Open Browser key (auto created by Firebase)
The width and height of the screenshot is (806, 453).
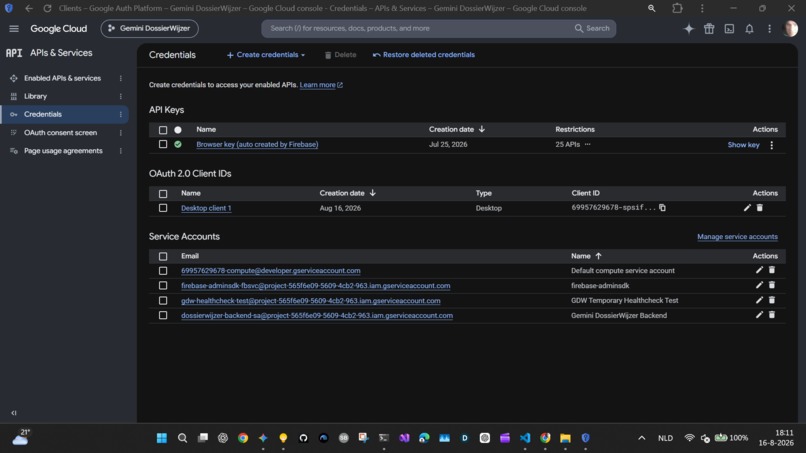click(x=257, y=144)
